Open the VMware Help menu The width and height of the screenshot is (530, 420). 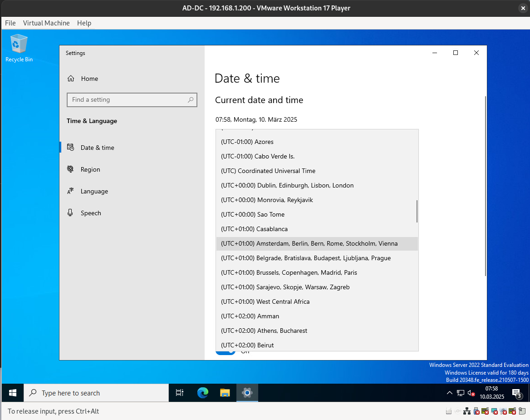coord(84,23)
